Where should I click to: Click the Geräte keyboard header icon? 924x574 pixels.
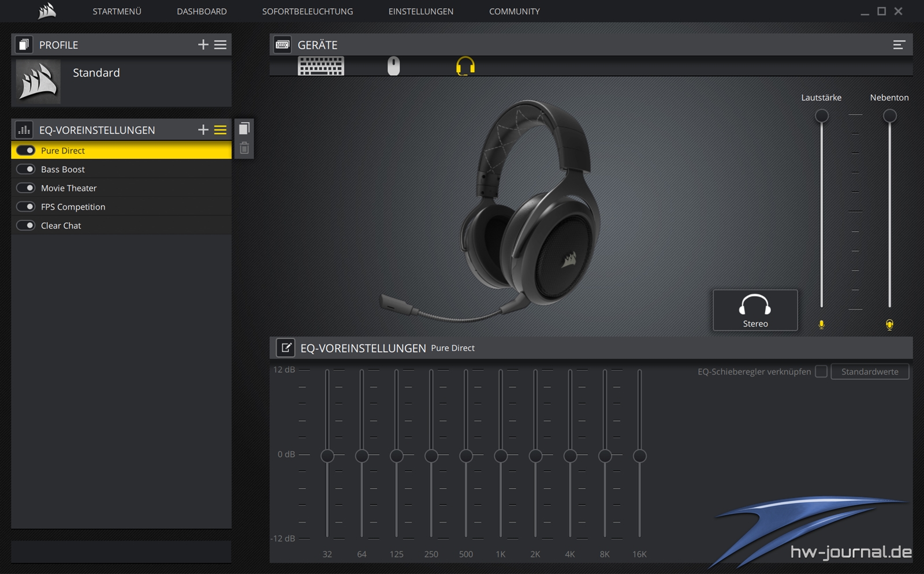coord(282,44)
